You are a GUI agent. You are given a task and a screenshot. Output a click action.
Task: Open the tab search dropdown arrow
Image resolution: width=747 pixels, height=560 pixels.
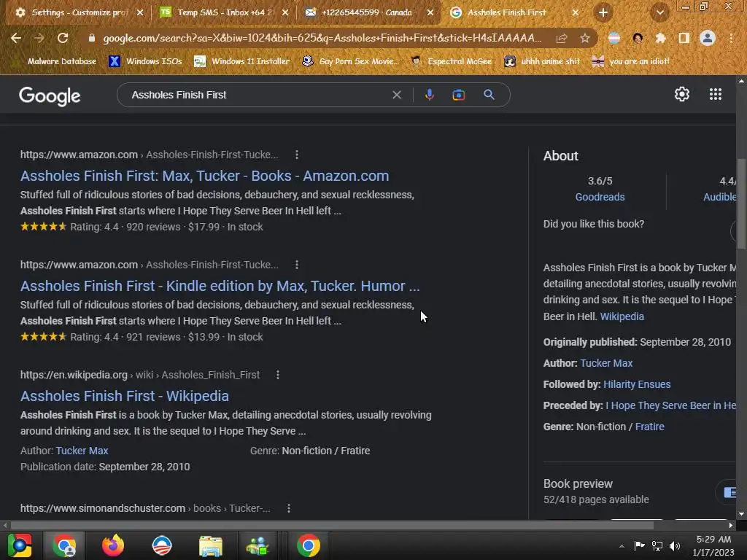659,13
